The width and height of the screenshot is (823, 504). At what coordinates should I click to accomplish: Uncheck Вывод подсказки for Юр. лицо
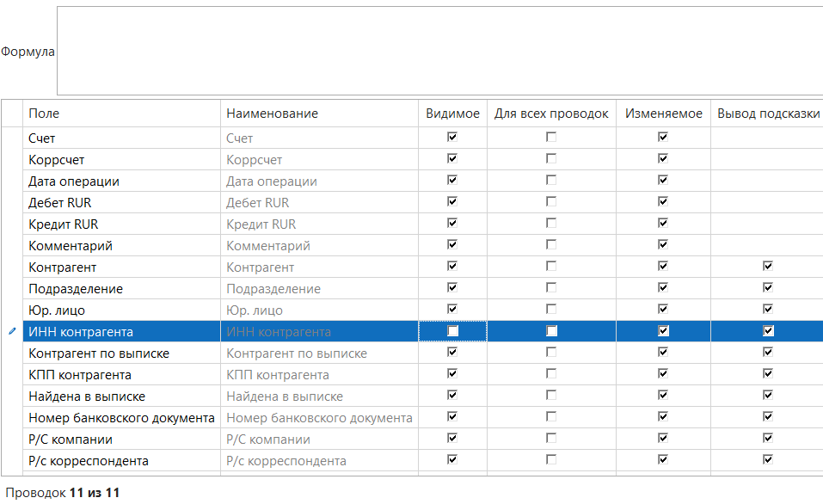click(x=768, y=310)
